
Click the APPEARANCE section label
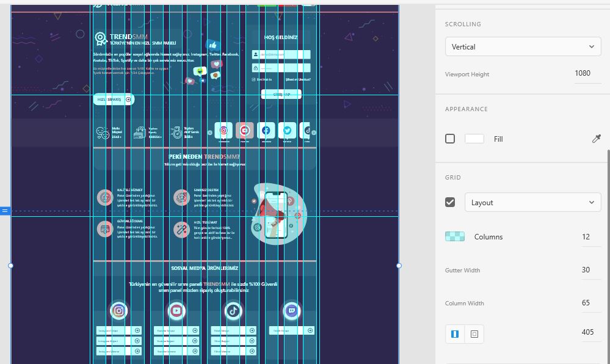(467, 109)
